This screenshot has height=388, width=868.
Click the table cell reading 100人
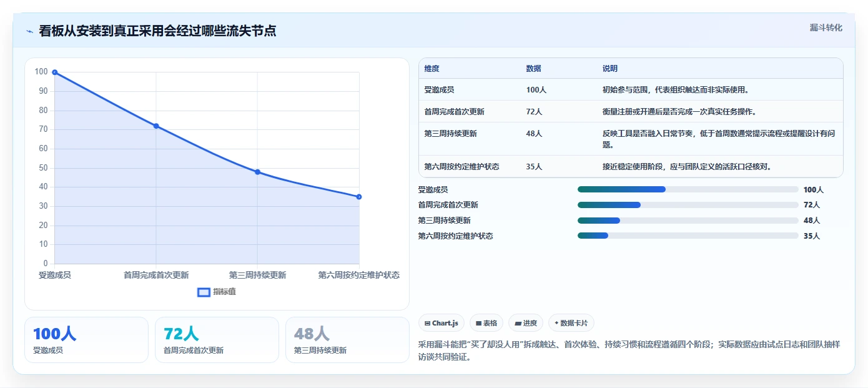[x=536, y=90]
